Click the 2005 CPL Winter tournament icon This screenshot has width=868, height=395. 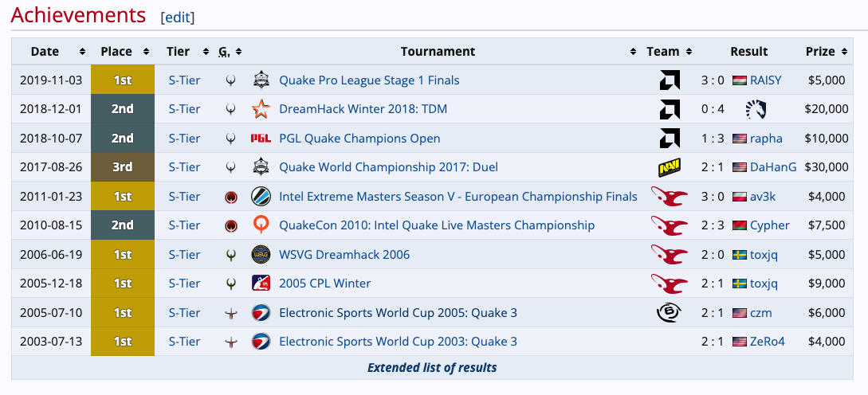[x=261, y=284]
